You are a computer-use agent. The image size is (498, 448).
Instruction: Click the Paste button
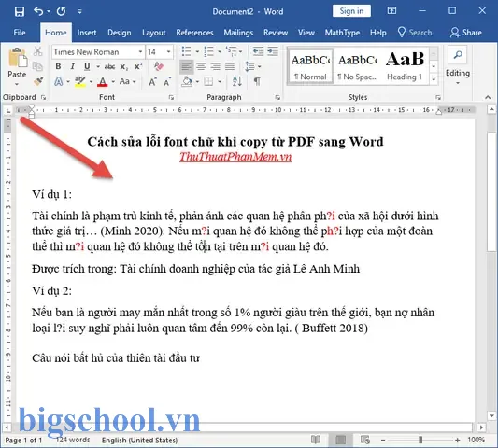[x=17, y=66]
